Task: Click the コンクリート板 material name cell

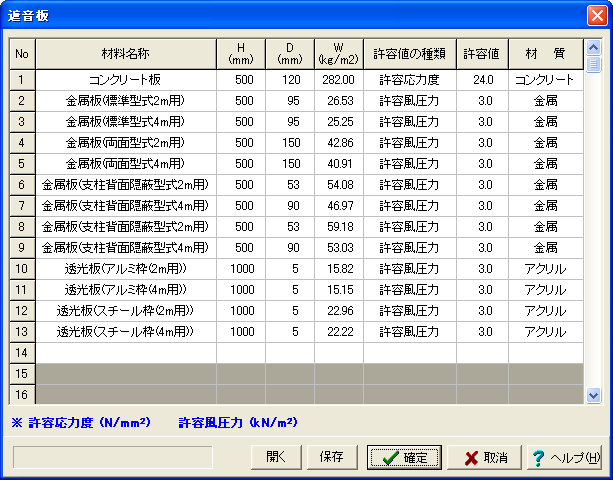Action: [x=126, y=80]
